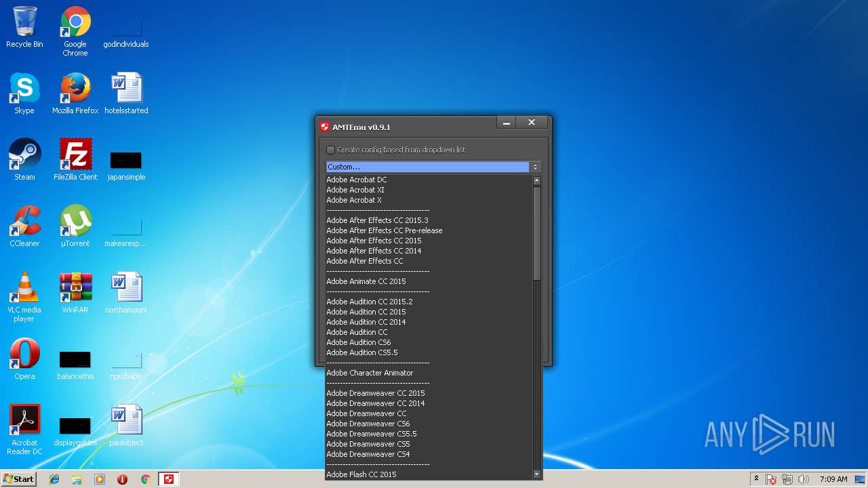
Task: Open the µTorrent desktop shortcut
Action: (75, 226)
